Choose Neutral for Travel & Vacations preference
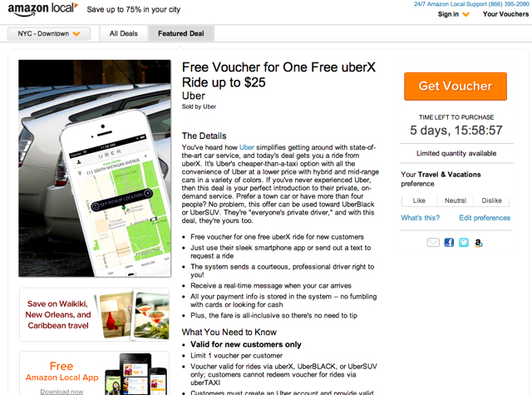The height and width of the screenshot is (395, 532). [x=456, y=200]
